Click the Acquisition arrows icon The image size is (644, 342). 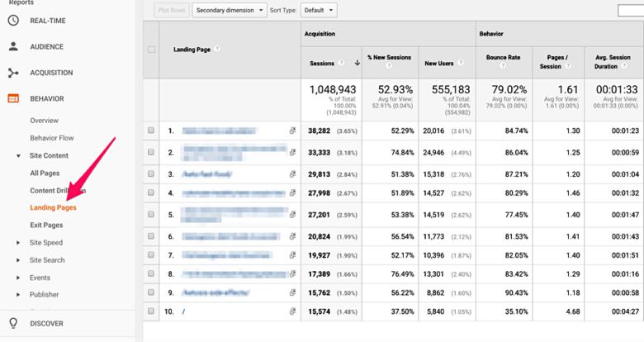tap(13, 73)
